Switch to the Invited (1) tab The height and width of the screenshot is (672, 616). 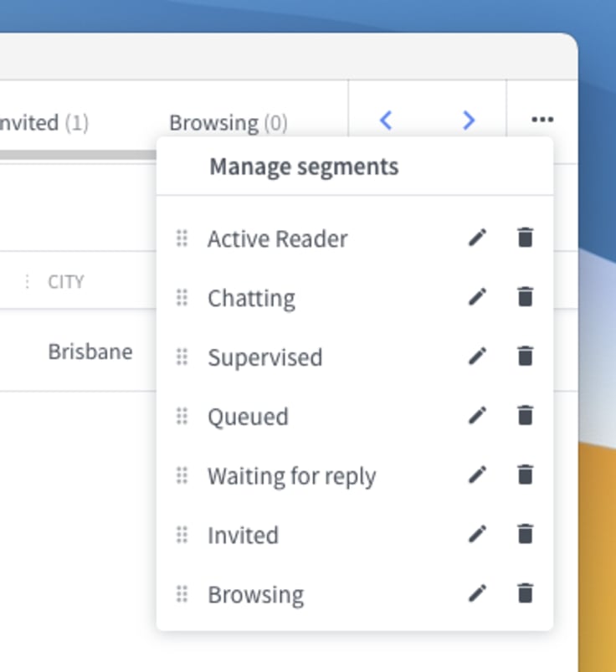pos(44,123)
